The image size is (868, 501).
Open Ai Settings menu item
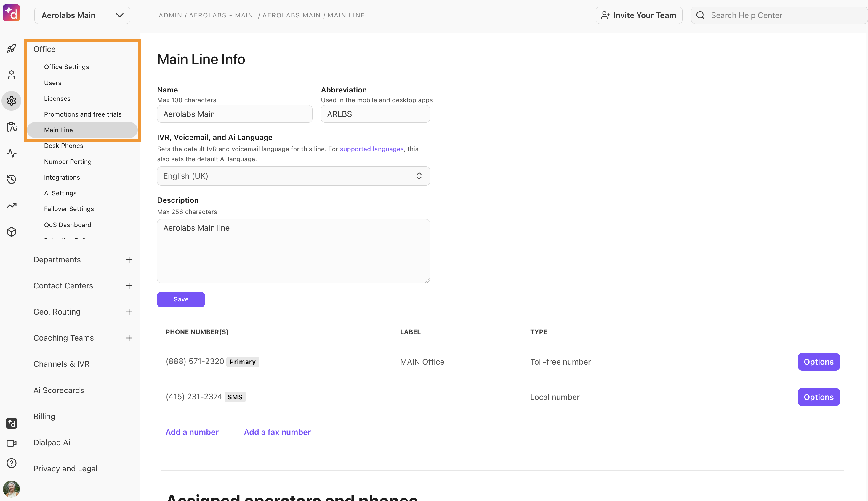[x=60, y=193]
